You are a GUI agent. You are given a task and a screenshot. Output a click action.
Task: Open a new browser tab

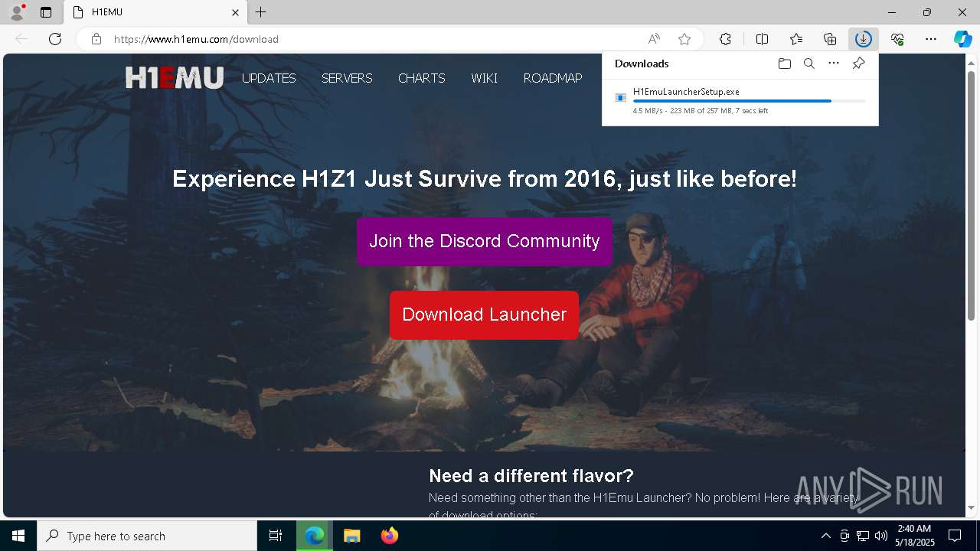261,12
